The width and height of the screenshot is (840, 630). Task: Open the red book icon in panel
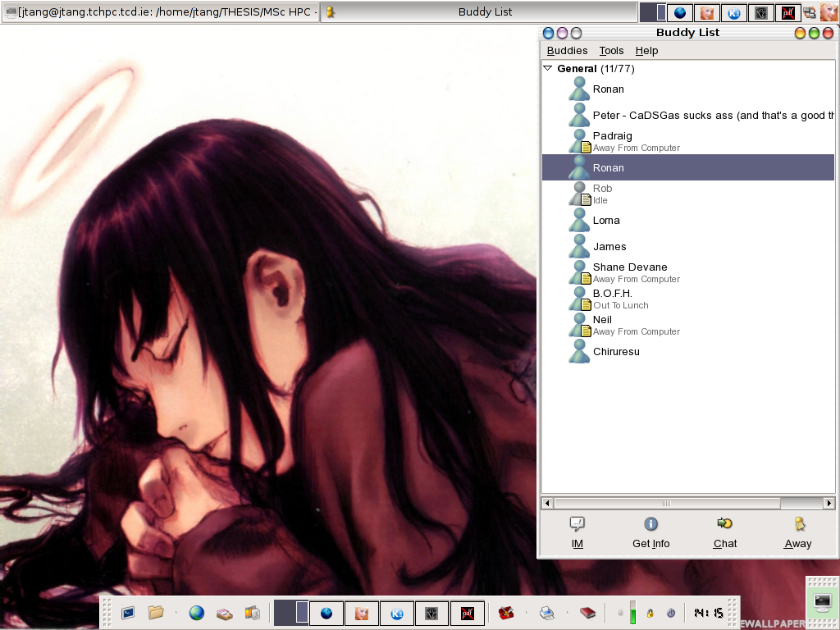[x=587, y=613]
